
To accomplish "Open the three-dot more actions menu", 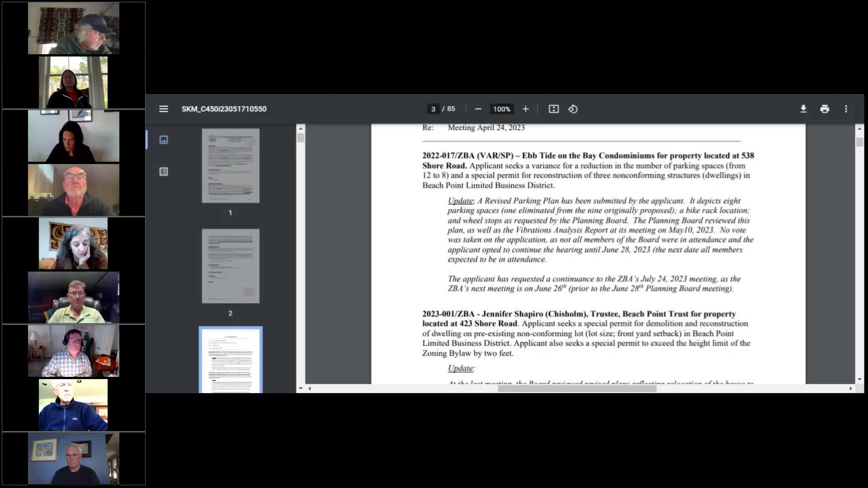I will [846, 109].
